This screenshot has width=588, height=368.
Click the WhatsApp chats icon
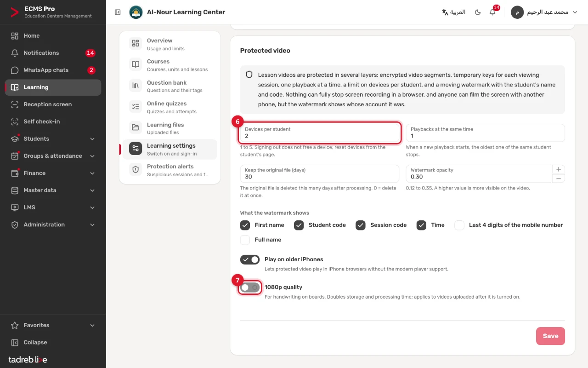coord(15,70)
